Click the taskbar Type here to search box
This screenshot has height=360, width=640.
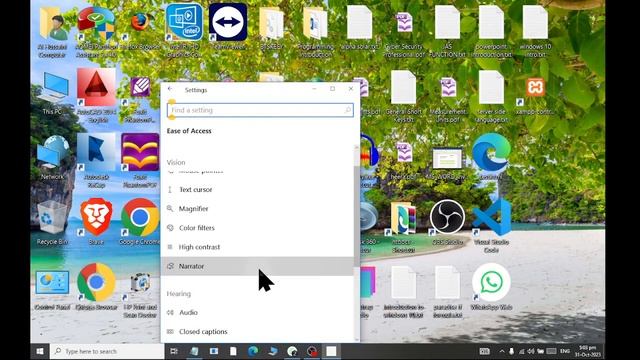107,351
